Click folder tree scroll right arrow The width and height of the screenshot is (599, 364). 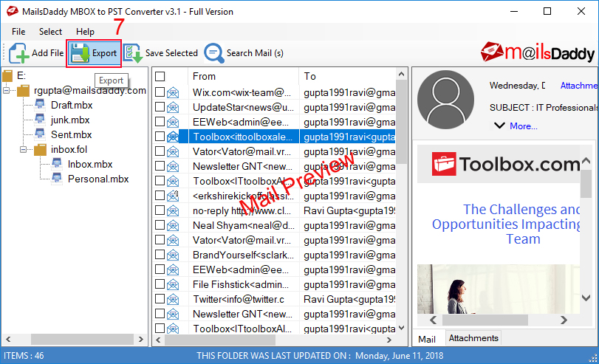(x=141, y=339)
